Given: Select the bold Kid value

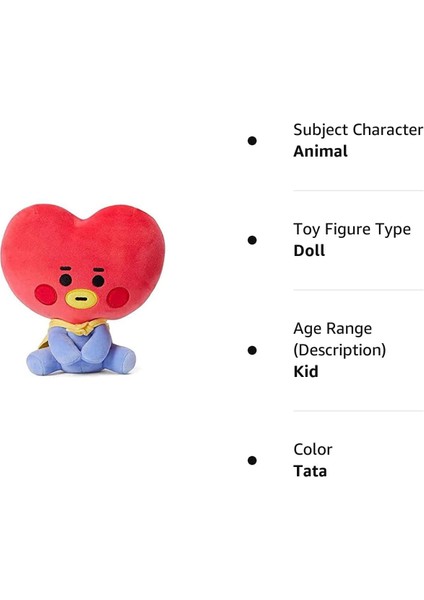Looking at the screenshot, I should tap(306, 372).
